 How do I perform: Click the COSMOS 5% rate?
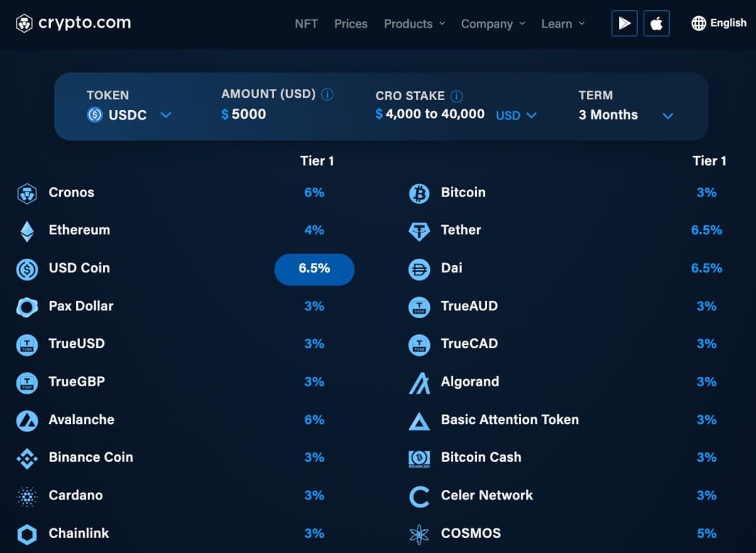coord(706,533)
